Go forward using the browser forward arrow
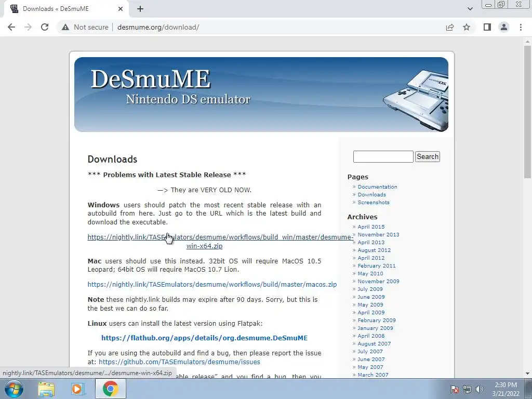The height and width of the screenshot is (399, 532). [x=28, y=27]
